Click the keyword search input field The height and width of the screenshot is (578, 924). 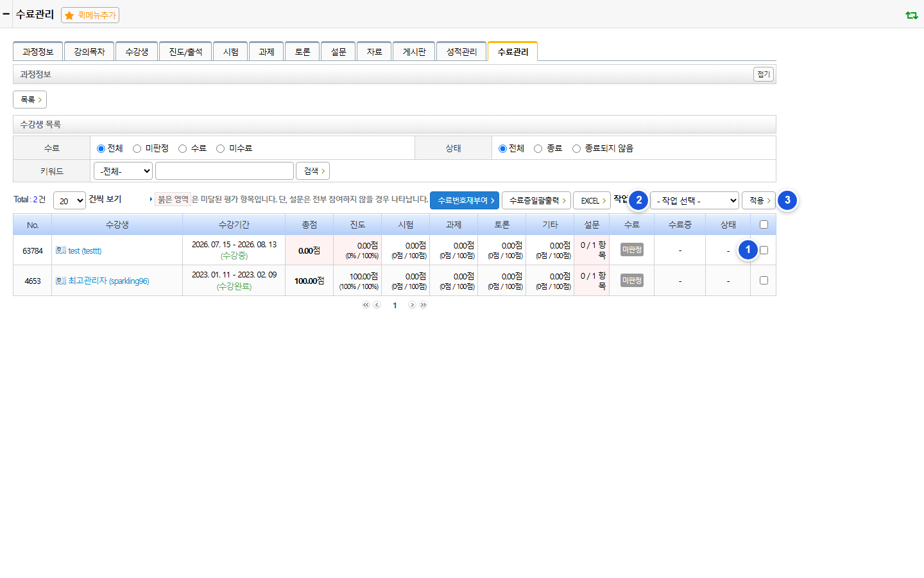point(225,171)
